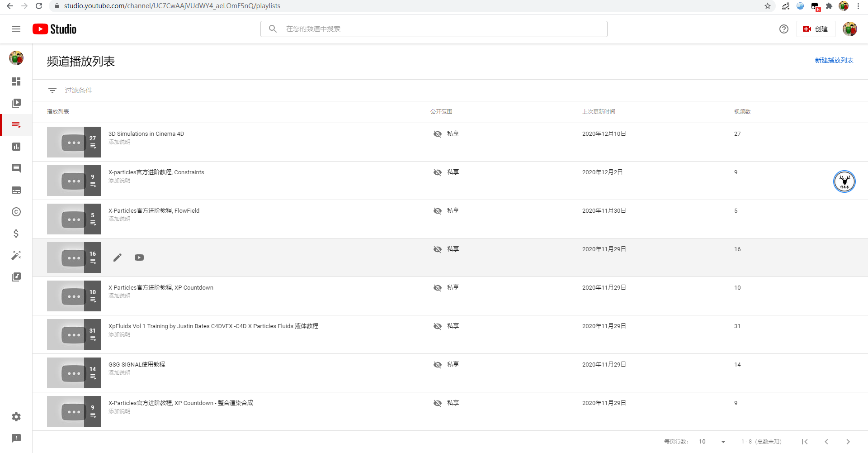The image size is (868, 453).
Task: Open Analytics from the sidebar
Action: tap(16, 147)
